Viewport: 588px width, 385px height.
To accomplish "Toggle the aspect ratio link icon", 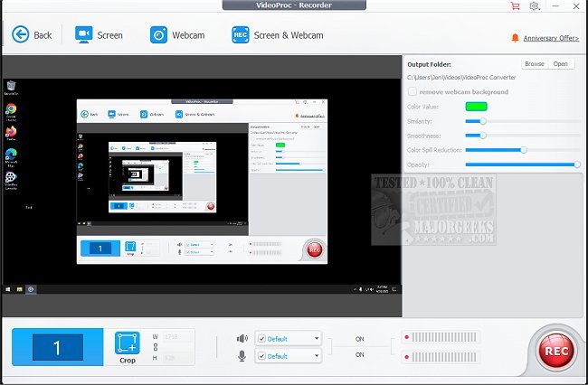I will (x=156, y=347).
